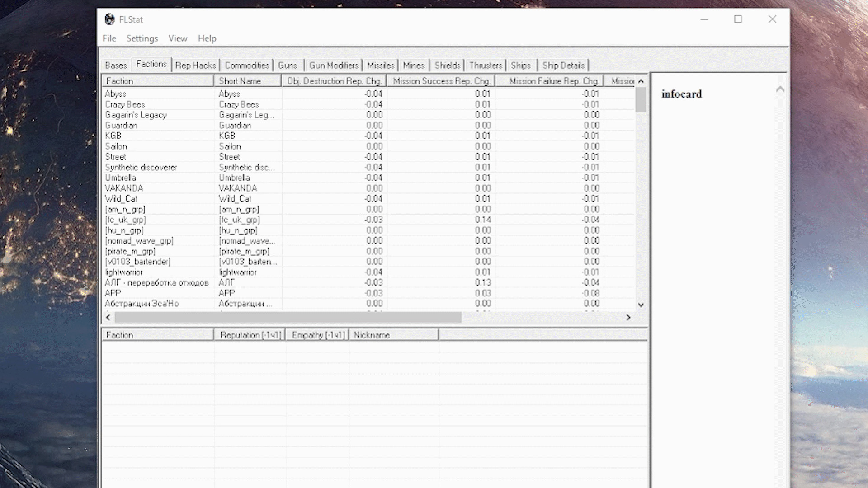This screenshot has height=488, width=868.
Task: Minimize the FLStat window
Action: [x=704, y=19]
